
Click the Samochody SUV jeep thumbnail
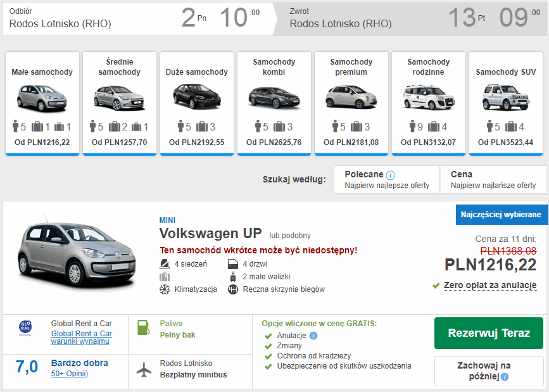point(505,98)
